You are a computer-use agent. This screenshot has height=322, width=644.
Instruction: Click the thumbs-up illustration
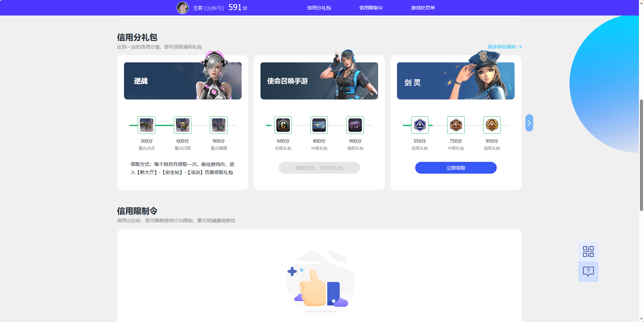tap(320, 283)
